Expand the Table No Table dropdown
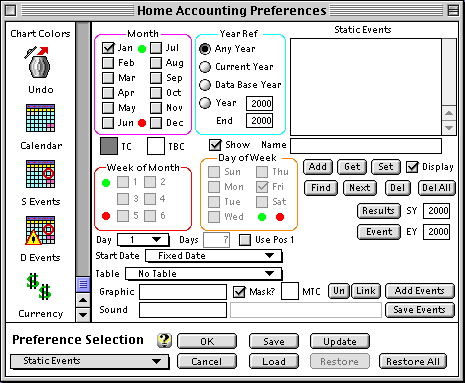The image size is (465, 383). (203, 274)
